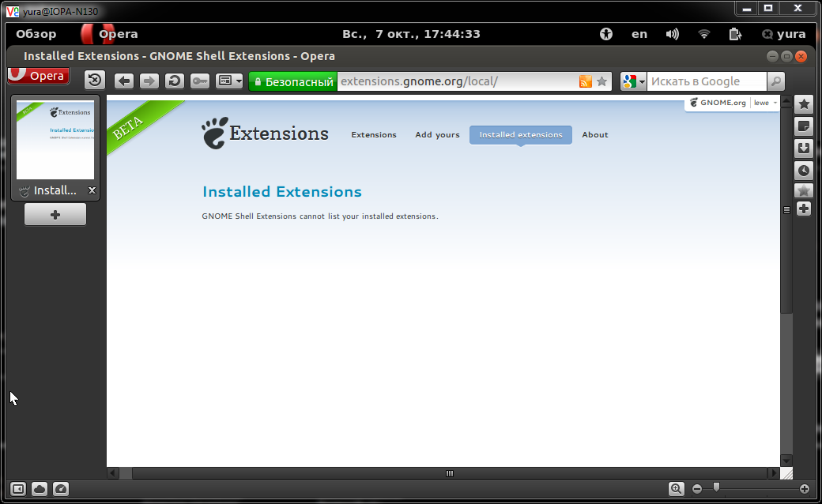Expand the lewe user dropdown
Image resolution: width=822 pixels, height=504 pixels.
[765, 103]
